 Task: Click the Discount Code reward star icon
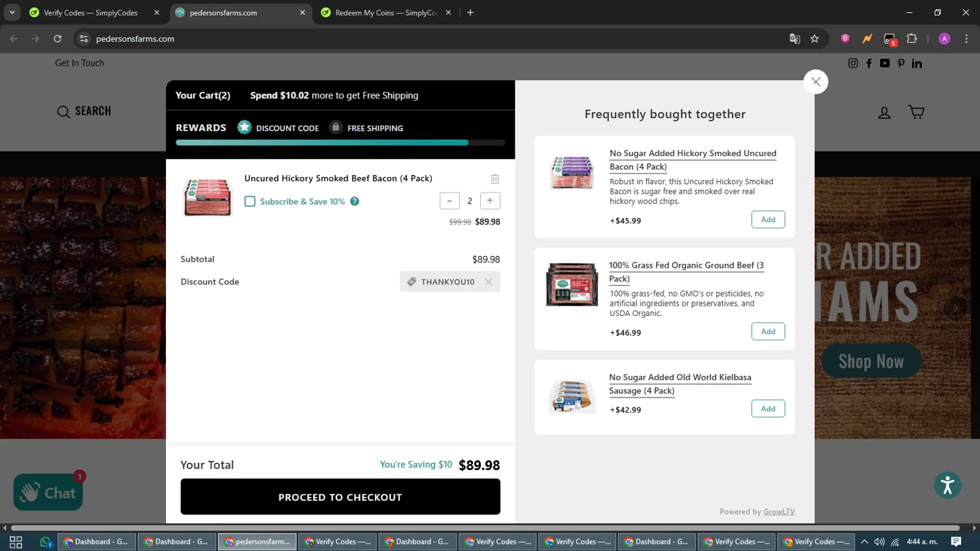[244, 127]
